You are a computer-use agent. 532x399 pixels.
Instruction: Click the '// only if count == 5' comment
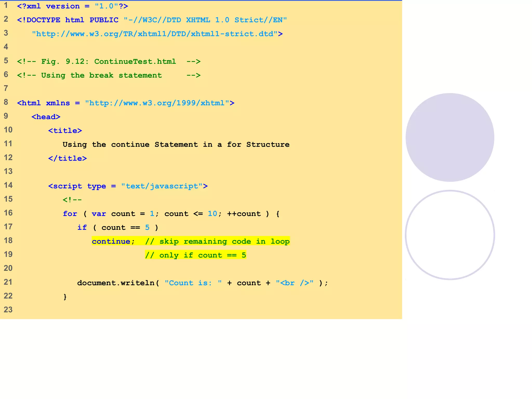pyautogui.click(x=196, y=255)
